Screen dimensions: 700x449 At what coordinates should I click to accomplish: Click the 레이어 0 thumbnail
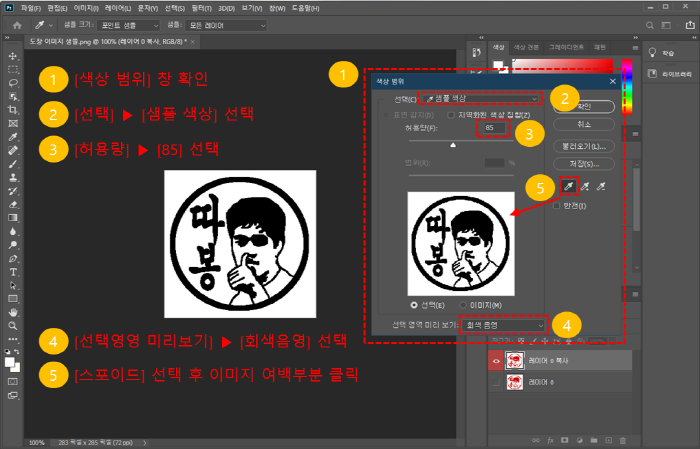[515, 382]
